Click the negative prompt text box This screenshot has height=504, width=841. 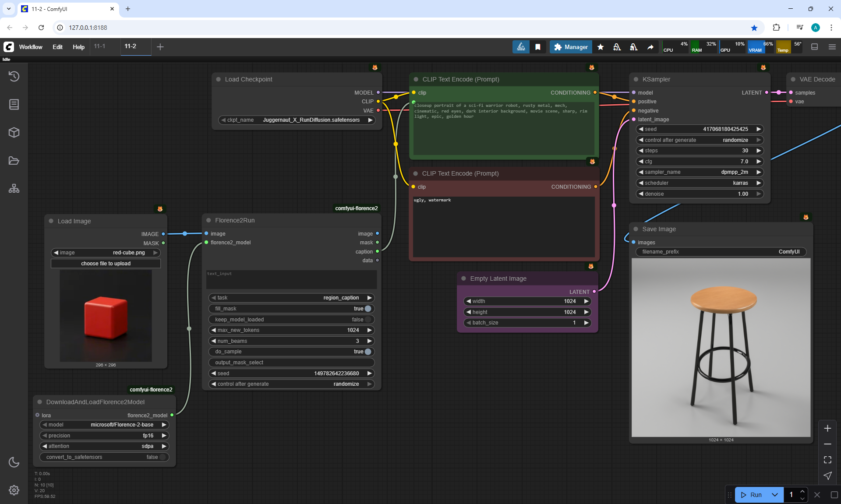[504, 226]
